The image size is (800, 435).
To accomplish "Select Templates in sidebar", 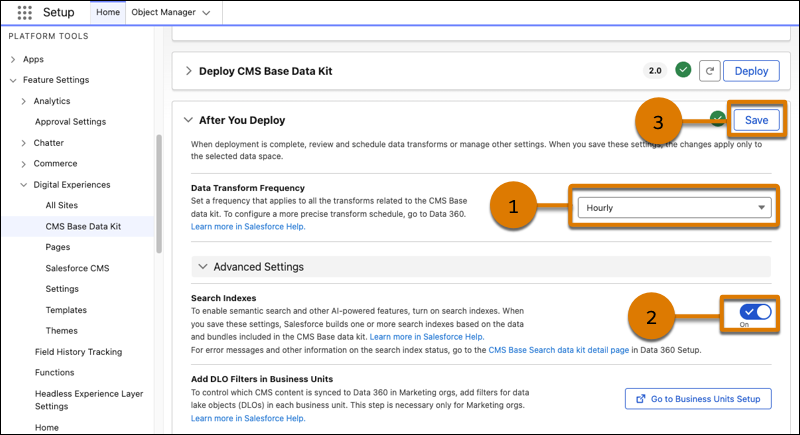I will [66, 310].
